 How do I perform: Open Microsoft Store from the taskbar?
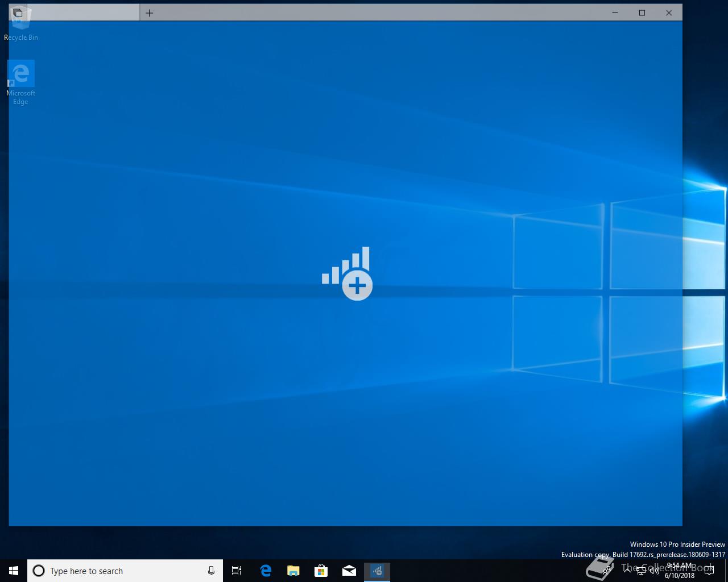click(x=321, y=571)
